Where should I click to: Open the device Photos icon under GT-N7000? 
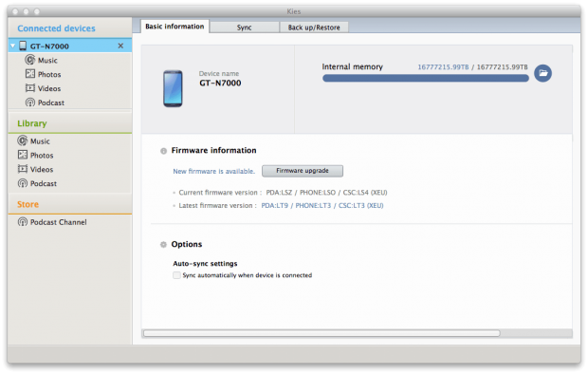click(x=30, y=74)
